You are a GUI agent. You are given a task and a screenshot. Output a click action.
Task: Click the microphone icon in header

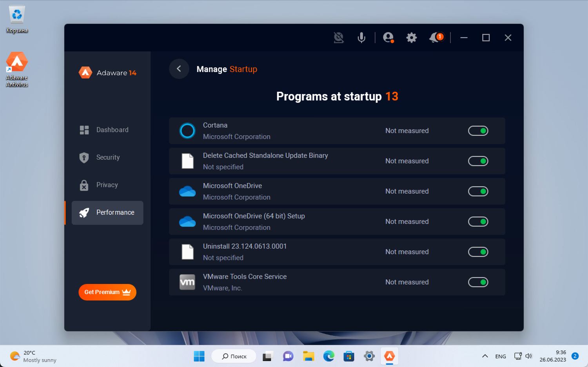(x=361, y=38)
